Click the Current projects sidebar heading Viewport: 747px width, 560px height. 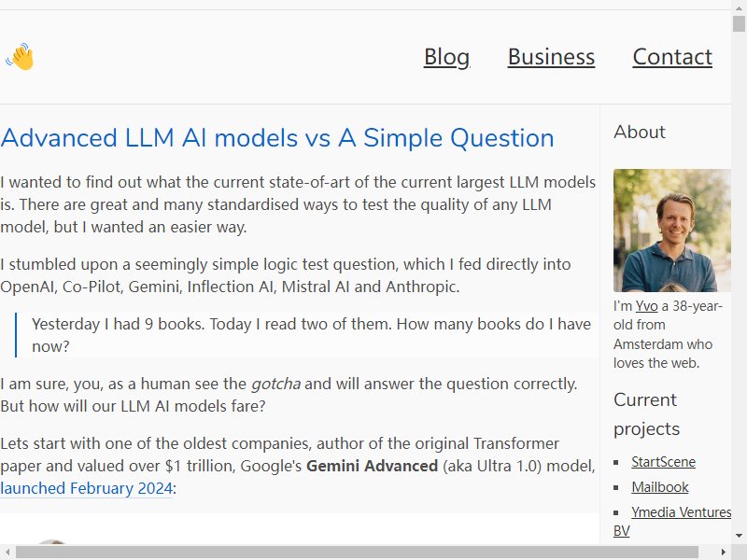coord(646,414)
